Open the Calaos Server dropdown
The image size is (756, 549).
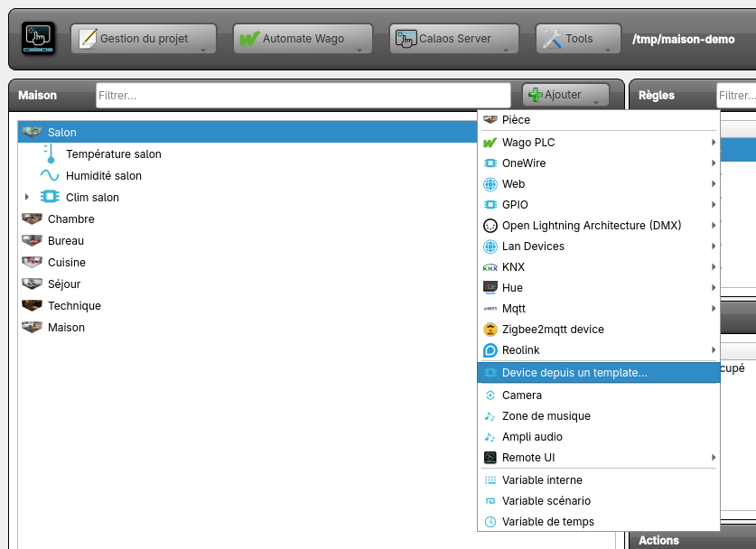tap(454, 39)
